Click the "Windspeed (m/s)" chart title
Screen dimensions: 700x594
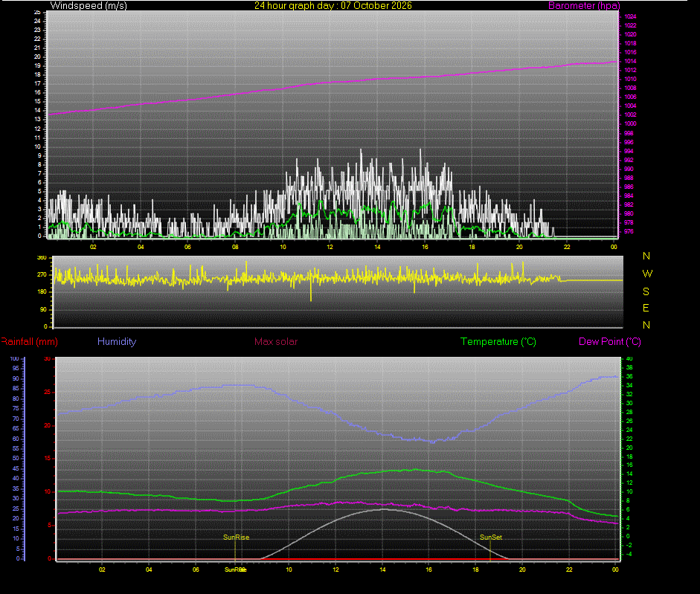click(x=89, y=6)
